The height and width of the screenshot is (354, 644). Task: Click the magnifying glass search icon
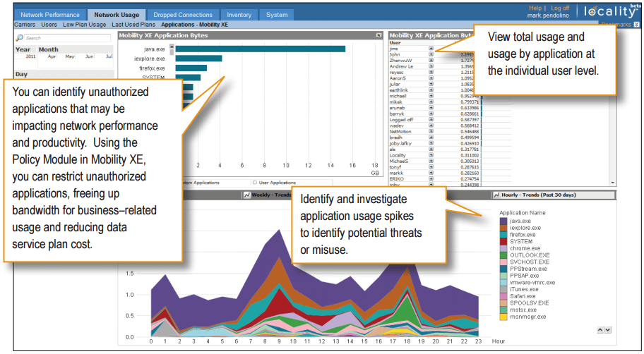(x=19, y=38)
